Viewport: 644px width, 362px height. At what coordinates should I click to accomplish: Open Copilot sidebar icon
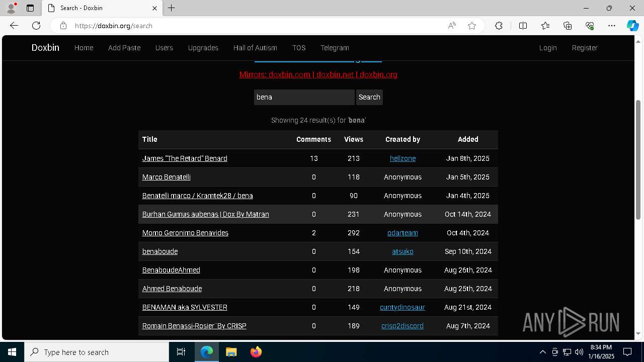[632, 26]
